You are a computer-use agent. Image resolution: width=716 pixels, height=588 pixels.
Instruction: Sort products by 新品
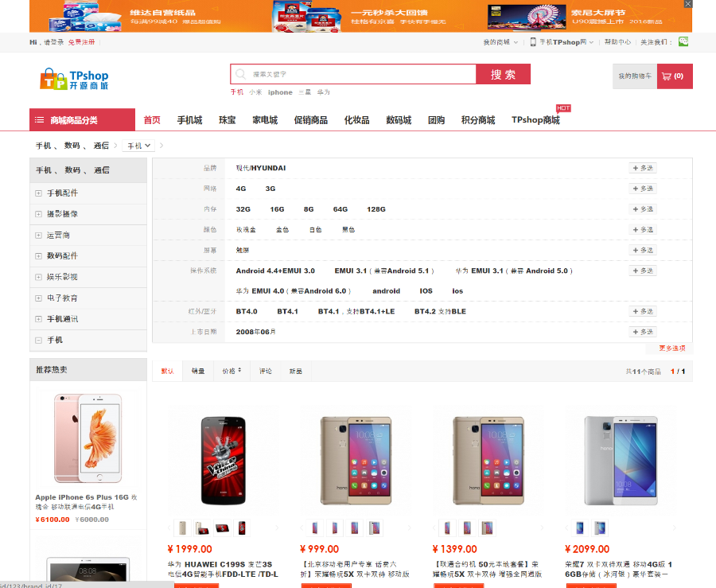point(295,371)
